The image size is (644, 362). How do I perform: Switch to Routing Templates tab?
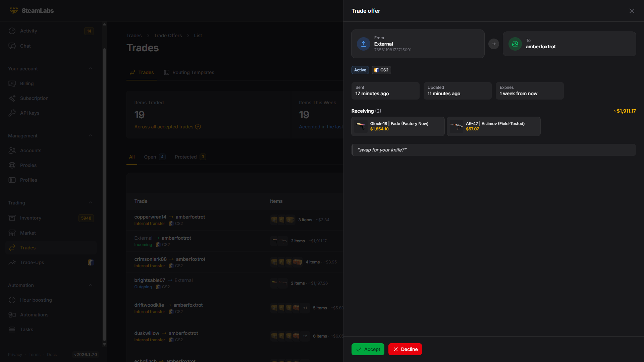point(189,72)
